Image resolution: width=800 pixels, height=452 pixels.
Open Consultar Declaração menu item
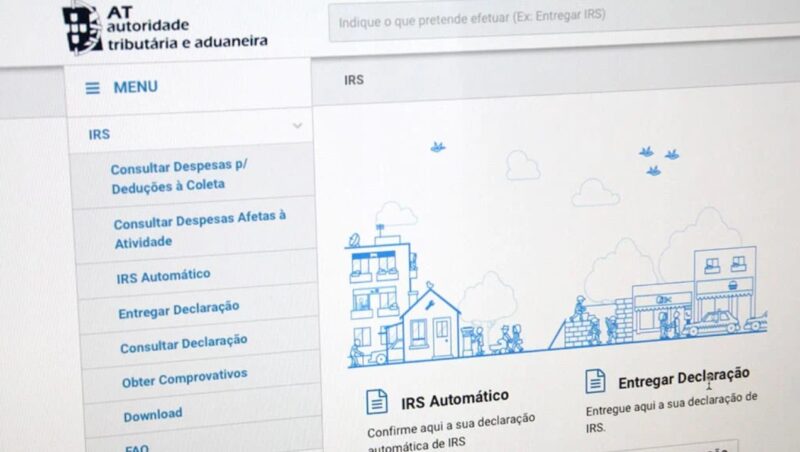click(184, 344)
